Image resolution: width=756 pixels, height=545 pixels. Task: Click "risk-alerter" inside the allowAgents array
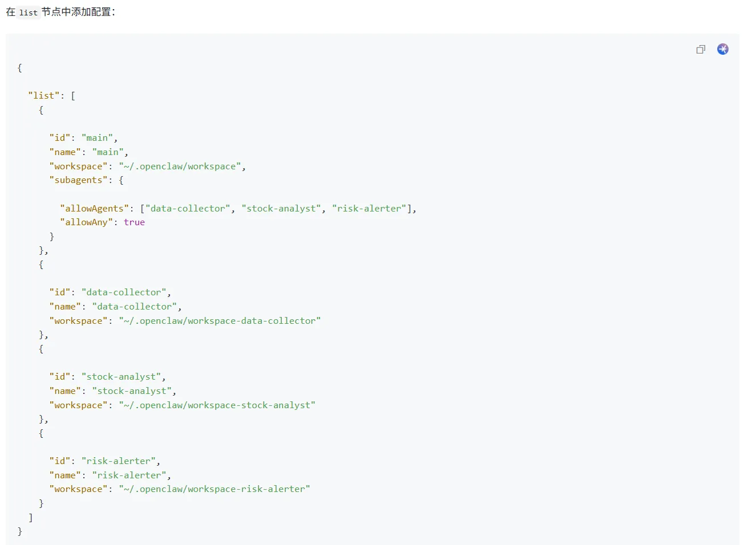click(x=369, y=209)
